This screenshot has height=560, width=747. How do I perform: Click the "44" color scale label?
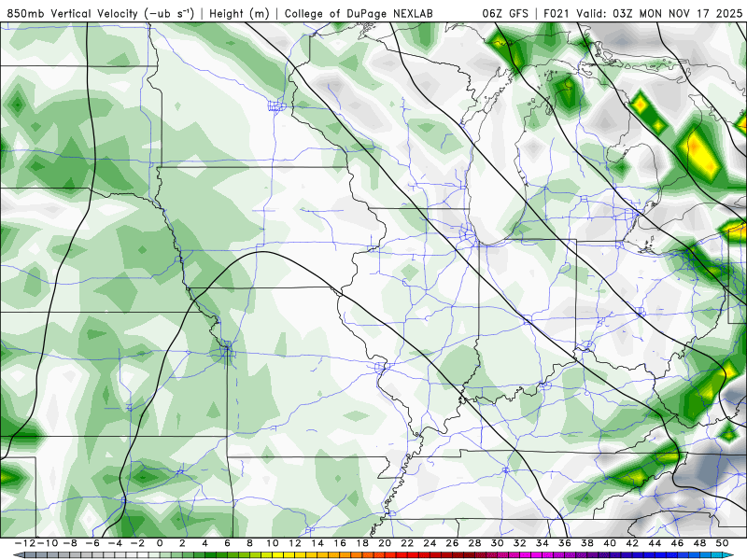pos(655,543)
